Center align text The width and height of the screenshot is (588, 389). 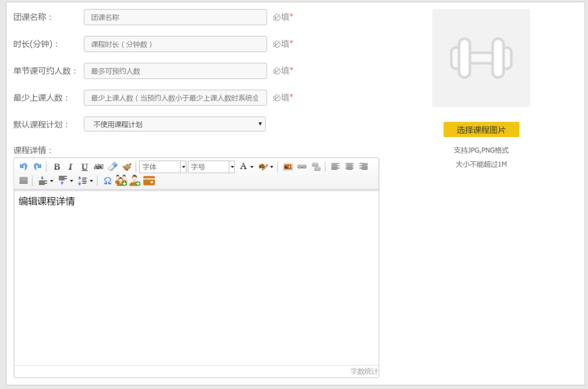pos(349,167)
